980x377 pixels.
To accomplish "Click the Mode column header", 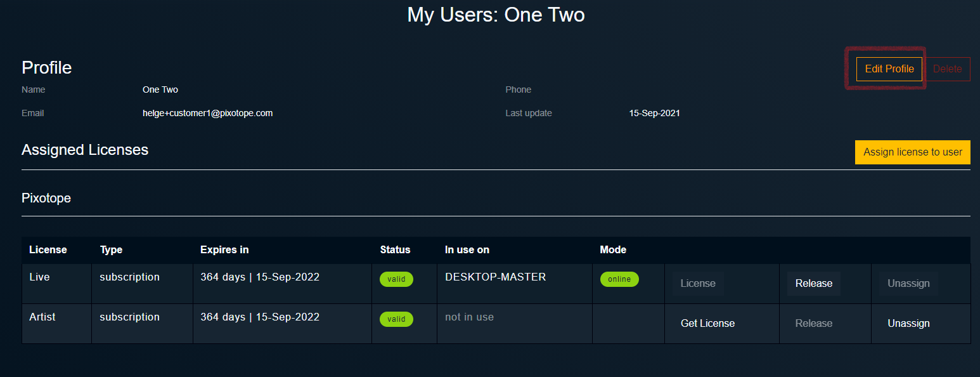I will pyautogui.click(x=613, y=249).
